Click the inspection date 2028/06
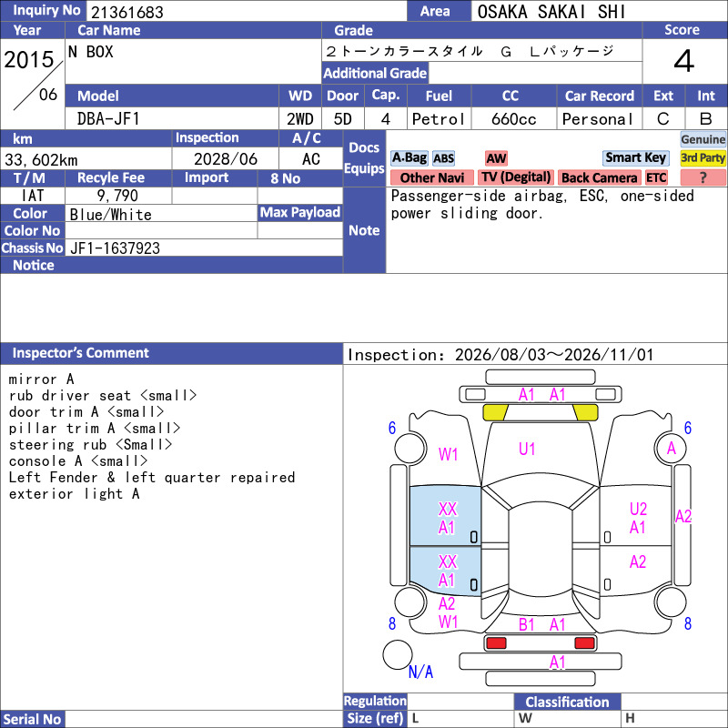 pyautogui.click(x=225, y=159)
